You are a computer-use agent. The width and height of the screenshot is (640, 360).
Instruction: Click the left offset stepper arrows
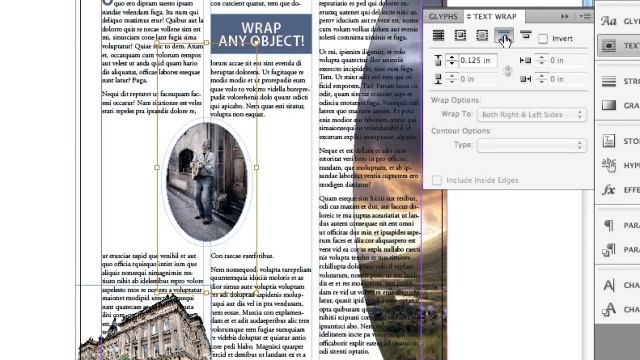click(x=542, y=60)
